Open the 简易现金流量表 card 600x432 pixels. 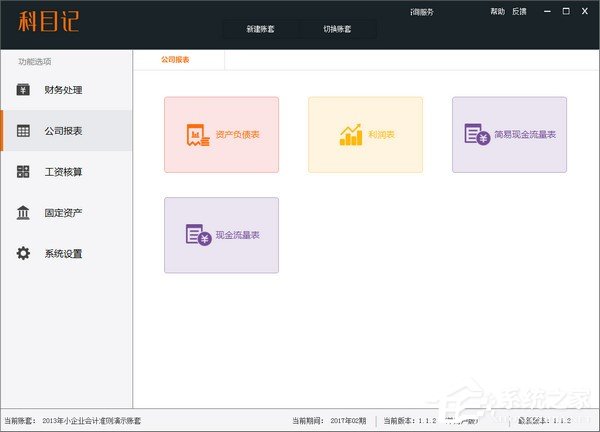click(509, 135)
